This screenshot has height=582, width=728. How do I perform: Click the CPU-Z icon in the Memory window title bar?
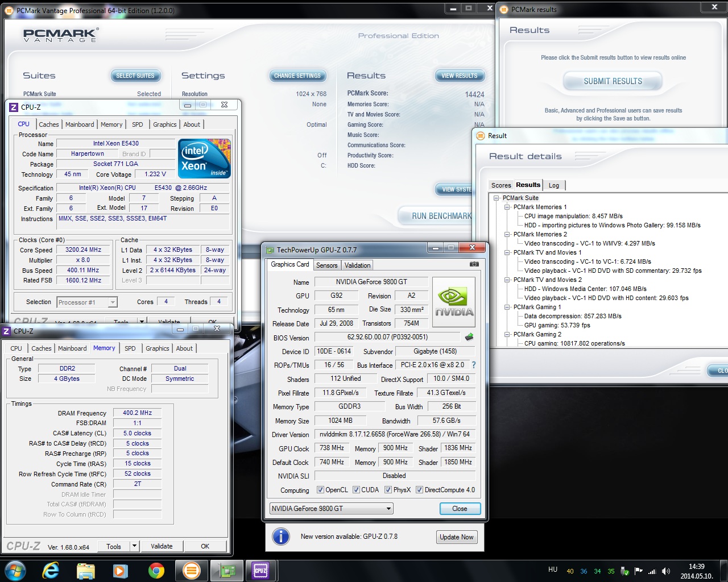pyautogui.click(x=6, y=331)
